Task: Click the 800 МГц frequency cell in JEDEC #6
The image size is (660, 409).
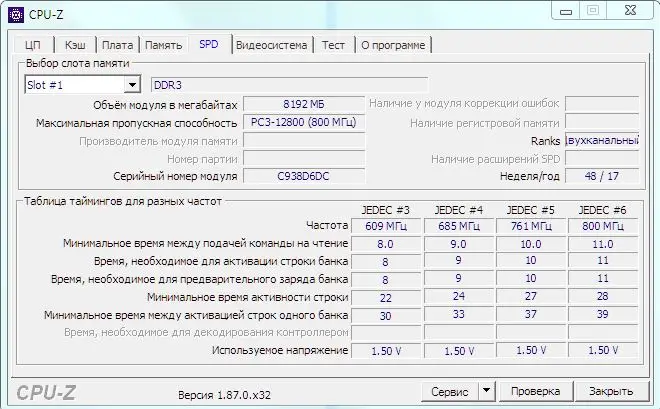Action: click(x=603, y=226)
